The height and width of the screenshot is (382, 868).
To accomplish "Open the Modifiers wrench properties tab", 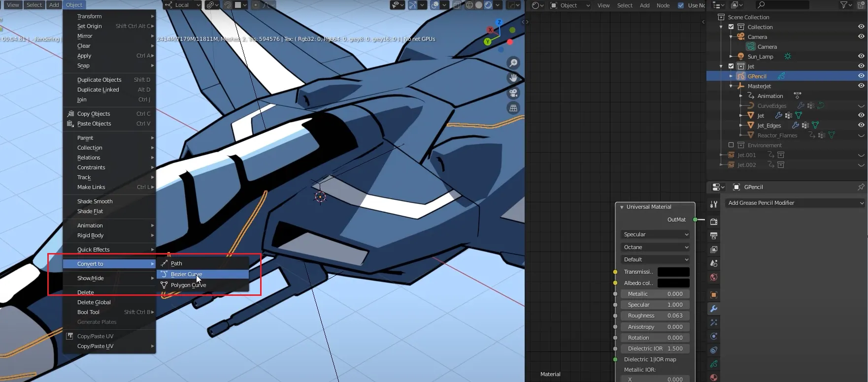I will click(713, 309).
